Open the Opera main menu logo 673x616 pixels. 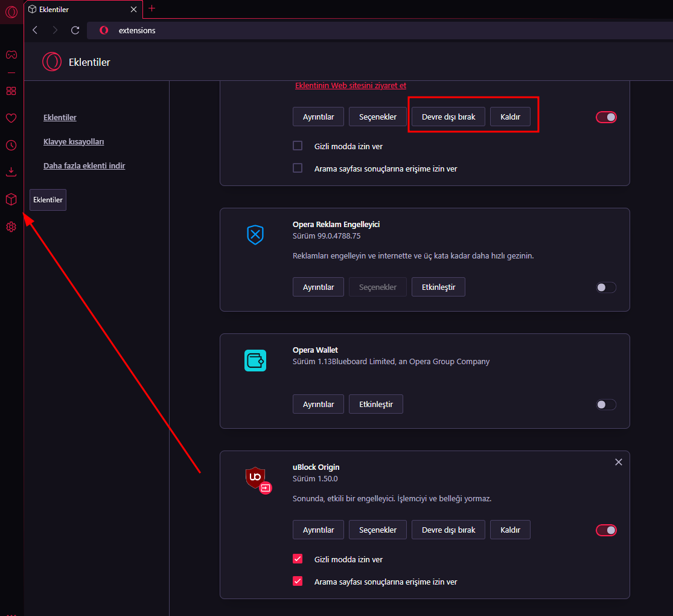point(11,11)
